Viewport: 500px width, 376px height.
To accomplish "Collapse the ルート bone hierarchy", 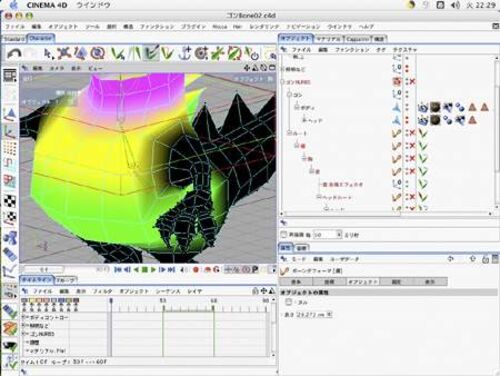I will (x=289, y=133).
